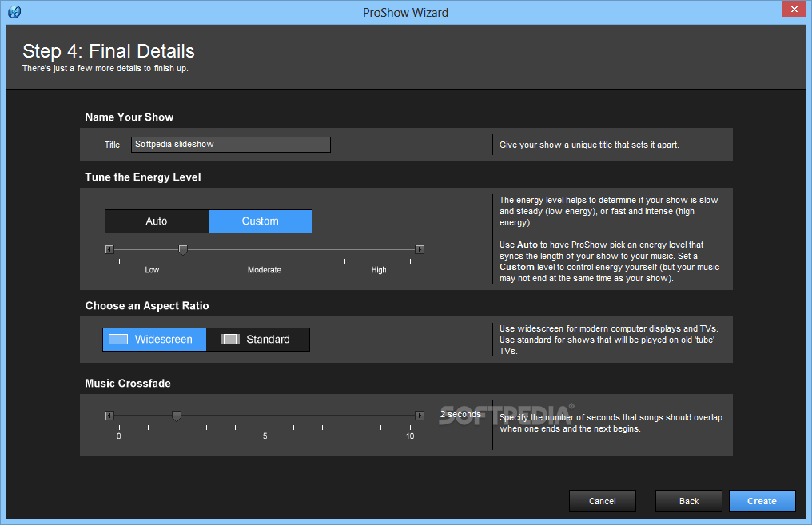Click the energy level slider handle
Screen dimensions: 812x525
click(183, 250)
